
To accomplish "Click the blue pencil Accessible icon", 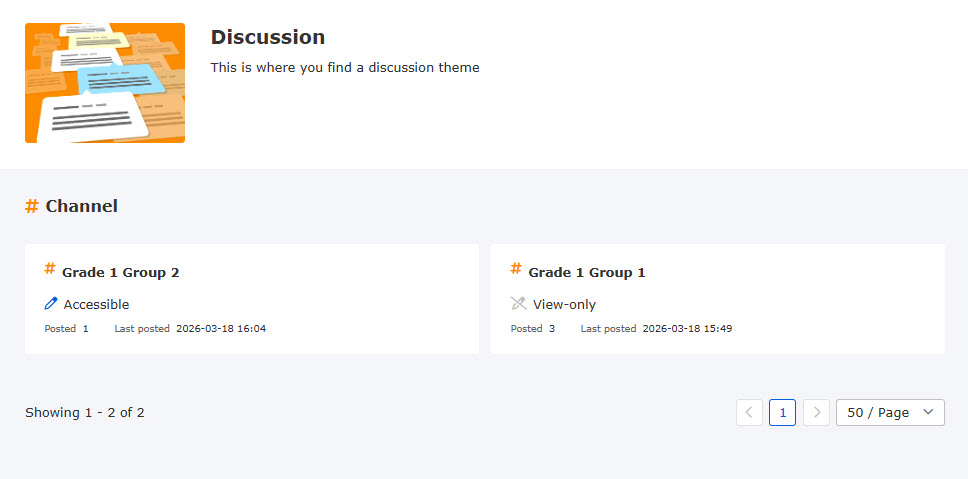I will 51,304.
